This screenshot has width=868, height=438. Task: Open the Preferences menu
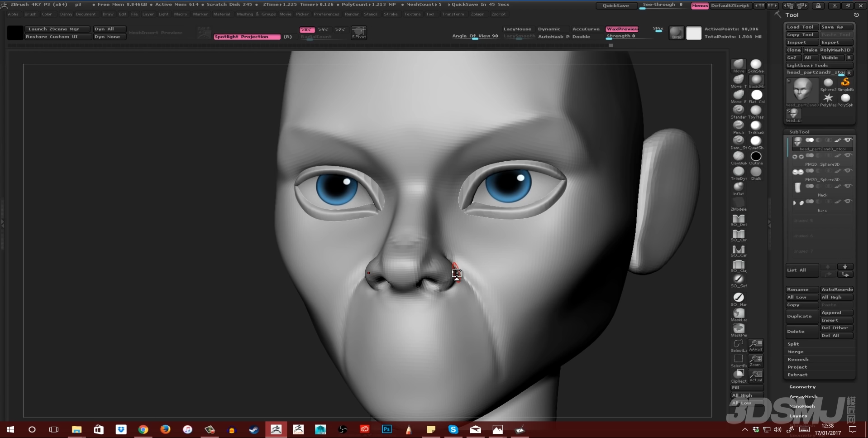[326, 14]
